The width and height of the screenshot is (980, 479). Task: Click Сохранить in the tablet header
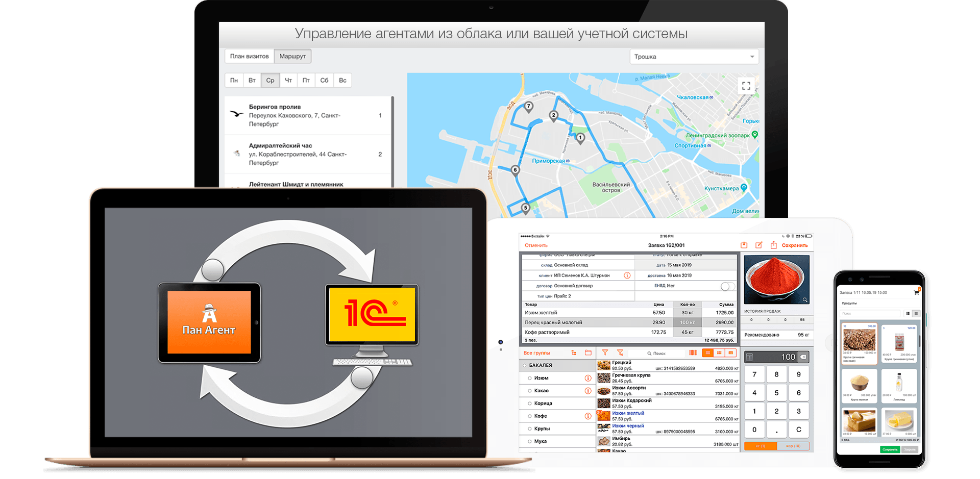[x=795, y=246]
